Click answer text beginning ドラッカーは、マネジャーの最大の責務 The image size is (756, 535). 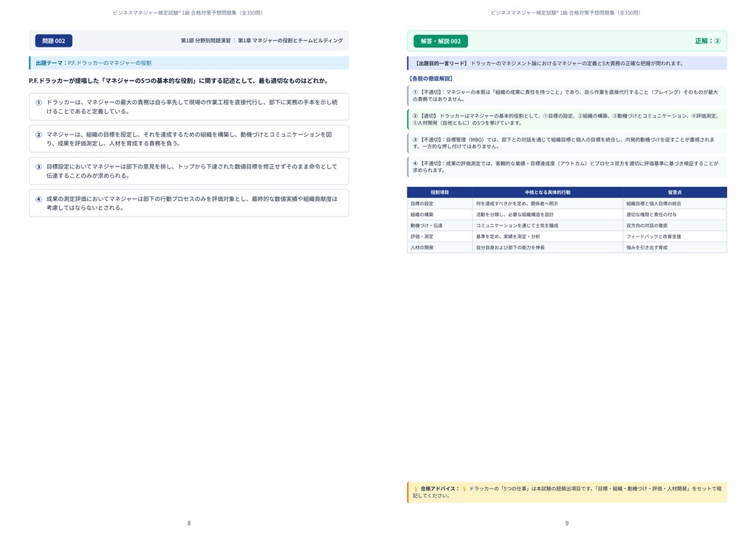192,106
